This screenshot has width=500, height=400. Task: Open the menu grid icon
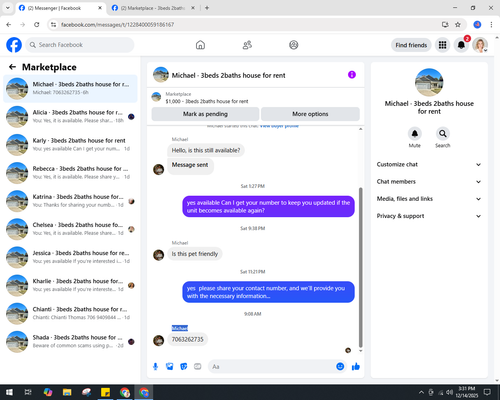coord(442,45)
